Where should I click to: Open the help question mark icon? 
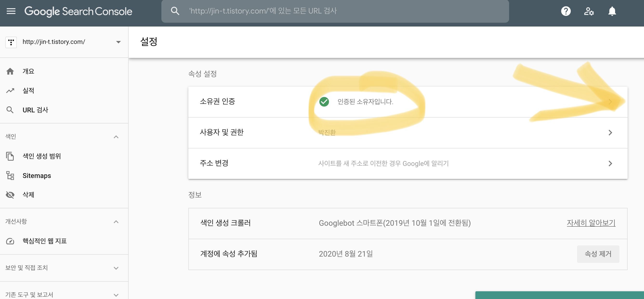tap(566, 11)
